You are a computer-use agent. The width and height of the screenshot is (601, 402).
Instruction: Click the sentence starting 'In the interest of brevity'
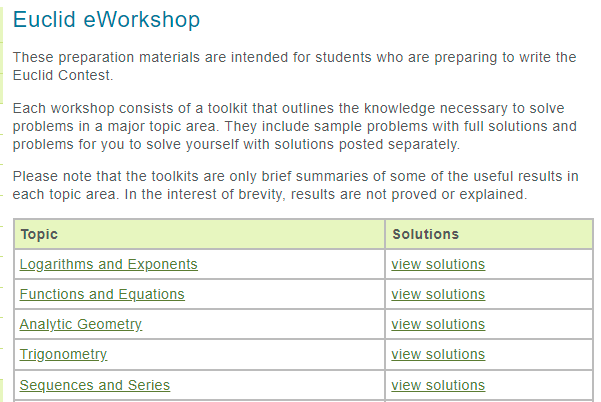(x=326, y=194)
